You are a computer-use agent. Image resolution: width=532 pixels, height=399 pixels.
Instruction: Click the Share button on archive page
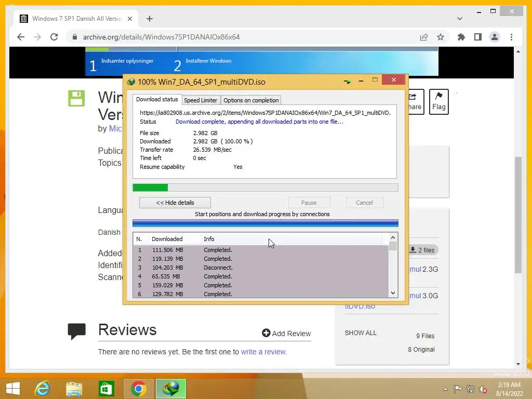pos(416,102)
